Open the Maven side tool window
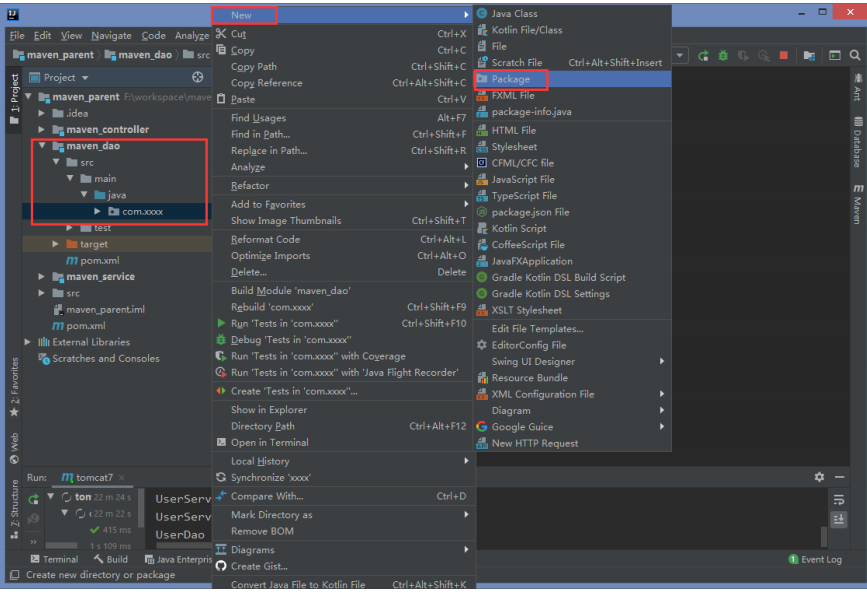Viewport: 867px width, 601px height. [x=858, y=203]
